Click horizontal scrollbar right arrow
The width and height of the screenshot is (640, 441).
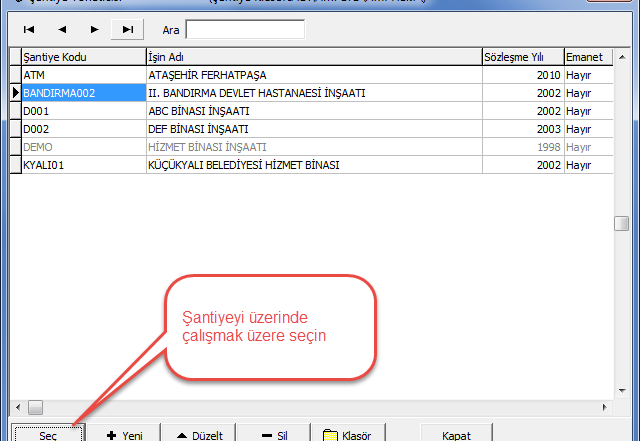coord(606,408)
